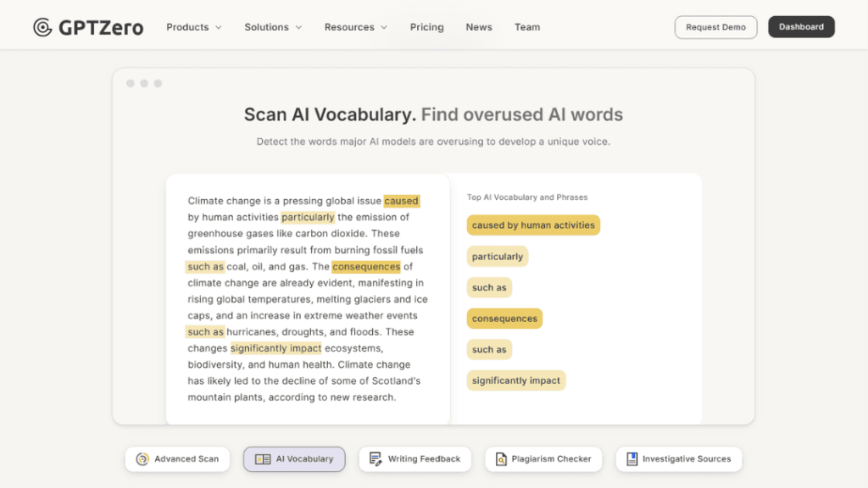Select the "consequences" vocabulary chip
868x488 pixels.
tap(504, 319)
